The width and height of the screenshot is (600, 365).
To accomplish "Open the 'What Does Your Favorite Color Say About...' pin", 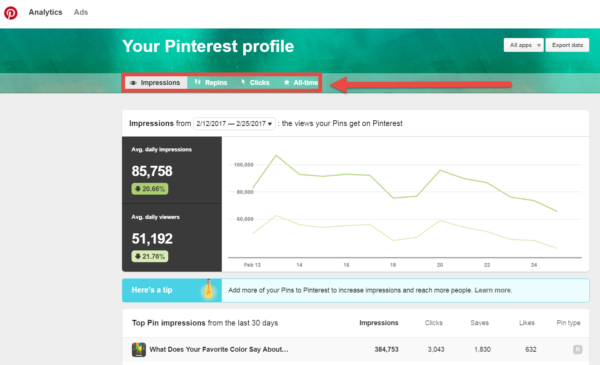I will [x=218, y=349].
